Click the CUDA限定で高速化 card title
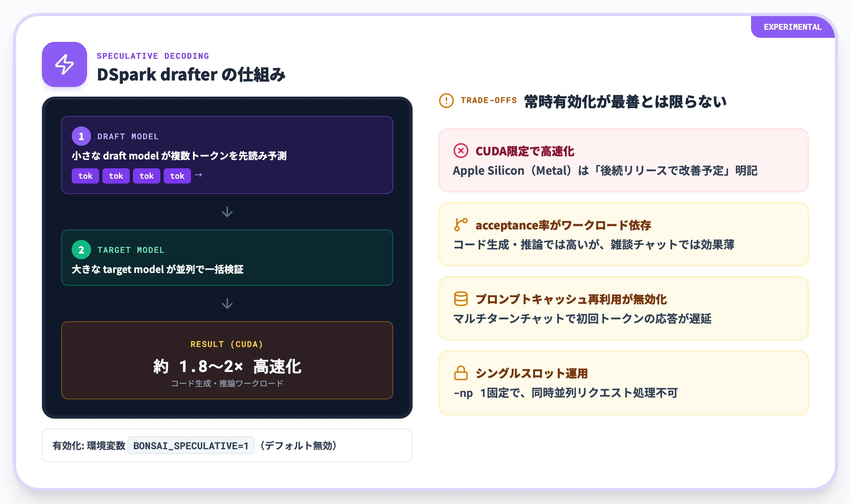This screenshot has width=851, height=504. pos(525,151)
